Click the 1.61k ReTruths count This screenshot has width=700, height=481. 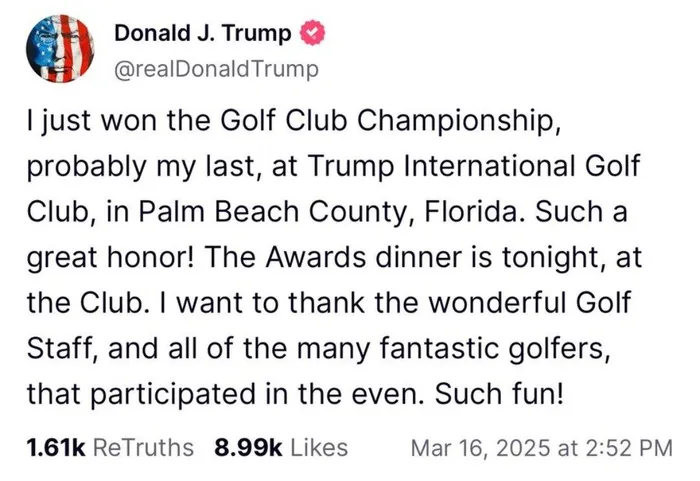click(56, 448)
